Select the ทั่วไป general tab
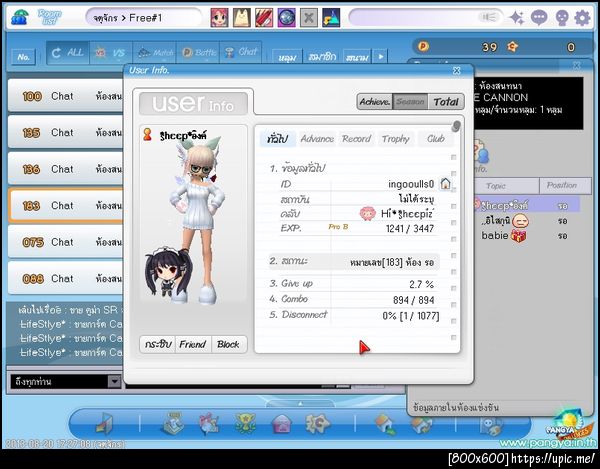600x469 pixels. pos(278,138)
